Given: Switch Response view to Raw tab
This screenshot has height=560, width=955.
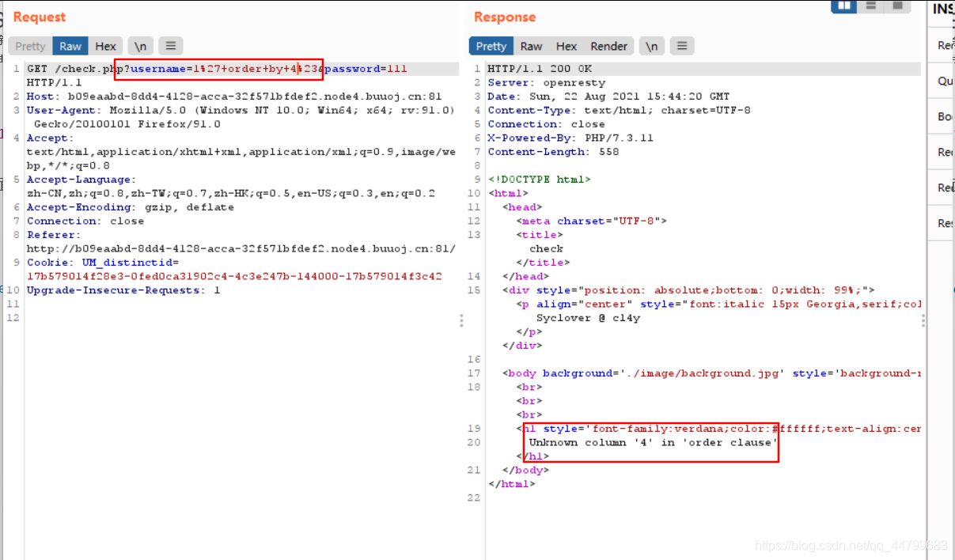Looking at the screenshot, I should coord(531,46).
